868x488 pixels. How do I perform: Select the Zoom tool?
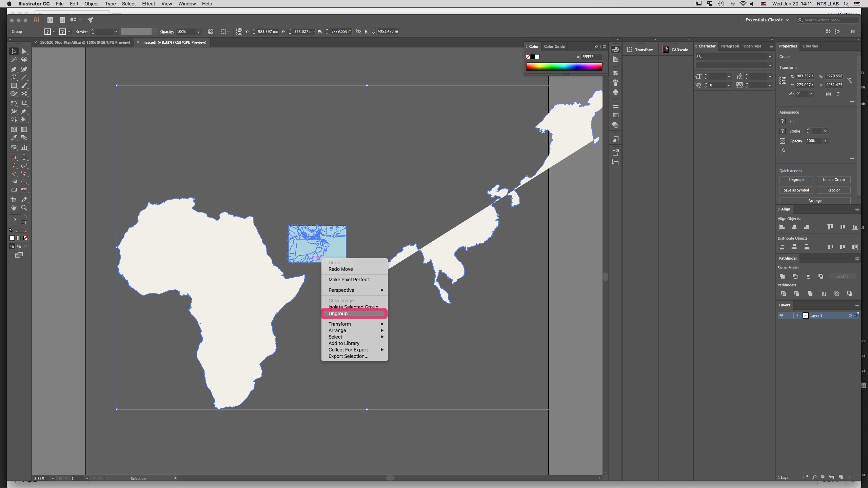(24, 208)
